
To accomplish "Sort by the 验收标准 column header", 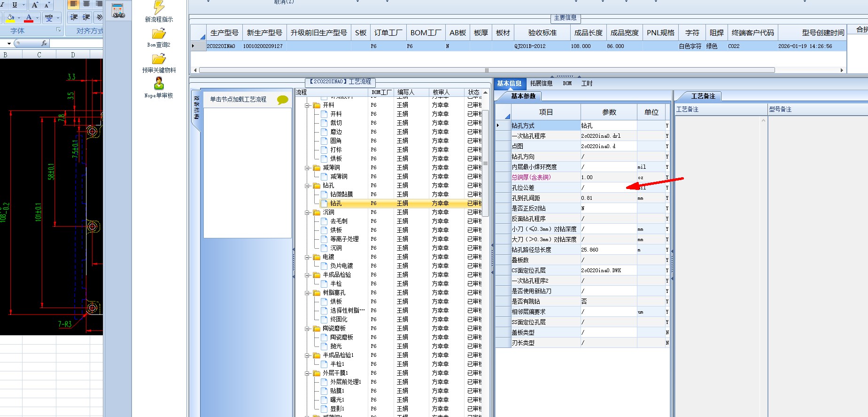I will (x=542, y=32).
